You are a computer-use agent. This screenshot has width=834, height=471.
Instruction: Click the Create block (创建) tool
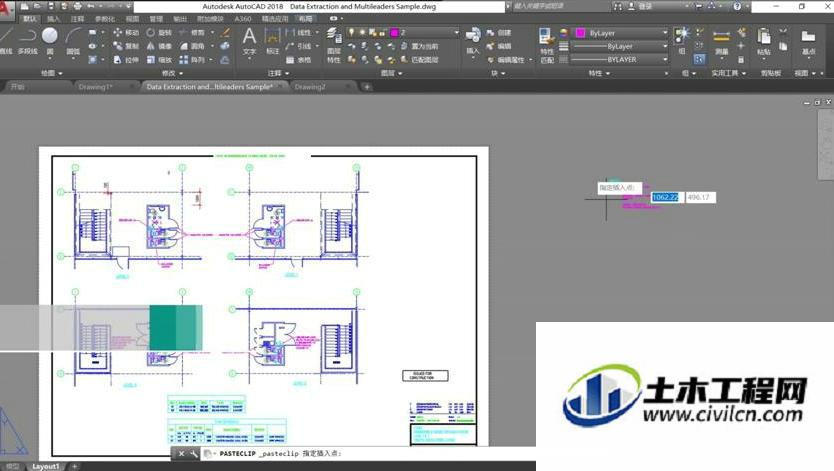(498, 32)
